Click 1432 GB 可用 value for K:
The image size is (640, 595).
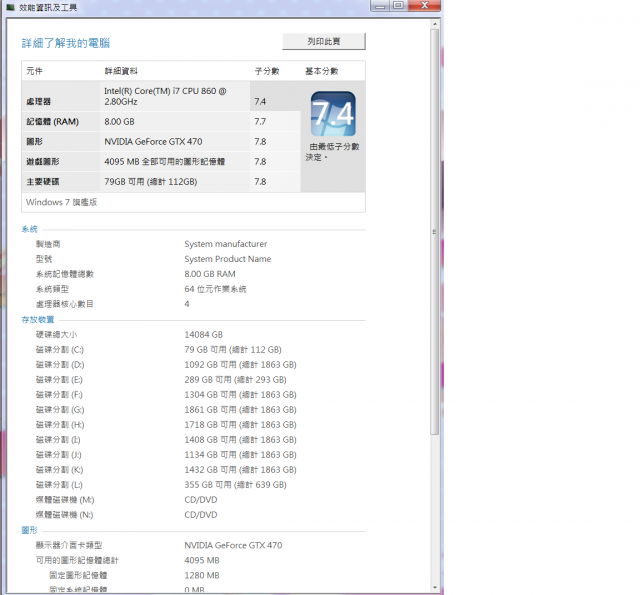pyautogui.click(x=240, y=470)
